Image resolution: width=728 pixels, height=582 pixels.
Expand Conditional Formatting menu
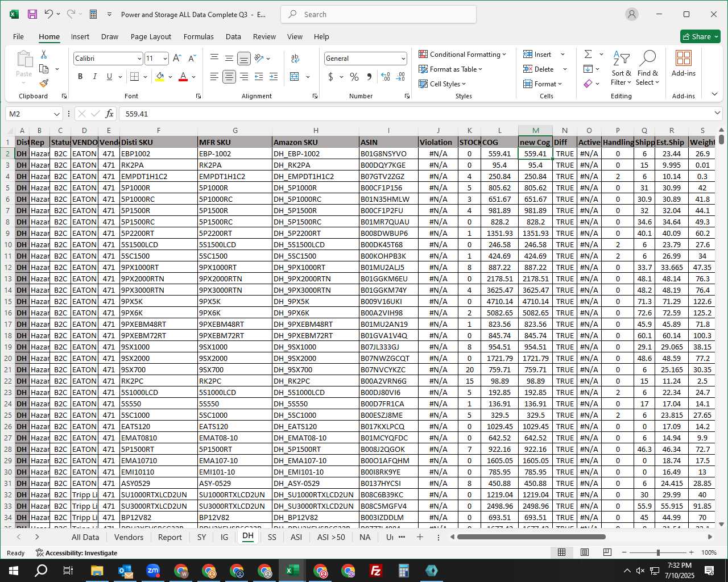pos(462,54)
